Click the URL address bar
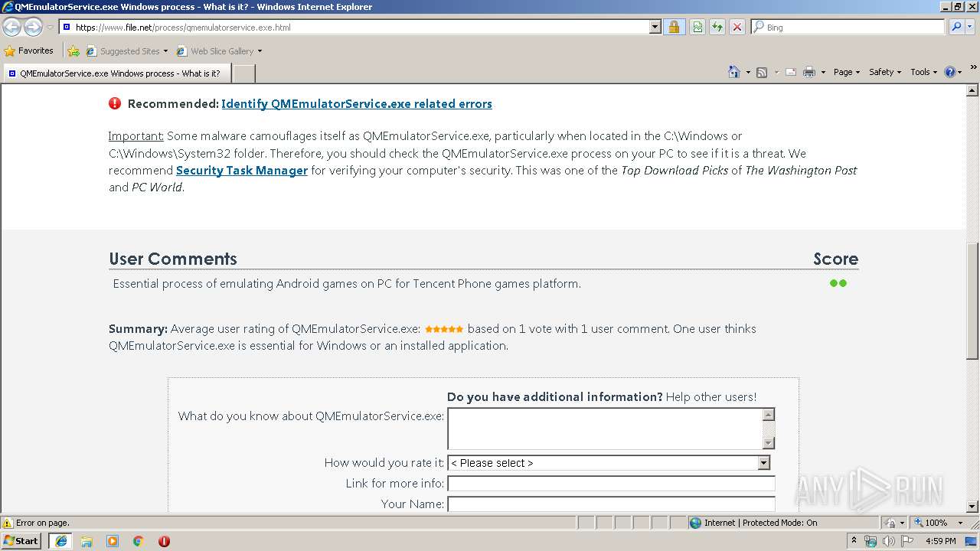Viewport: 980px width, 551px height. coord(361,27)
